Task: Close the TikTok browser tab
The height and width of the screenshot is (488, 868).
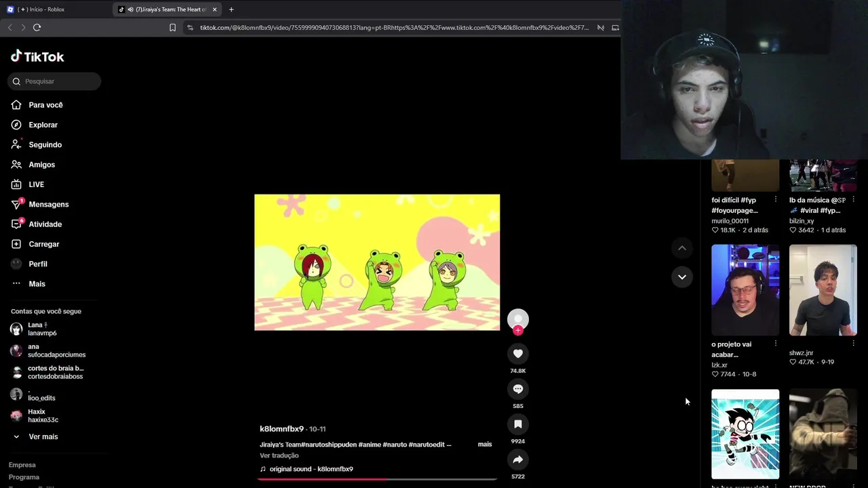Action: click(215, 9)
